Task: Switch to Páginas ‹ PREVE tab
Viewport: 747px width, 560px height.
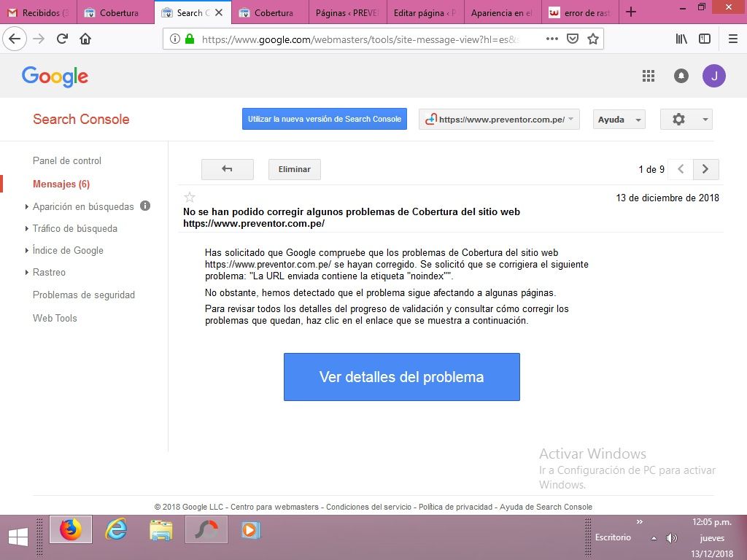Action: tap(347, 12)
